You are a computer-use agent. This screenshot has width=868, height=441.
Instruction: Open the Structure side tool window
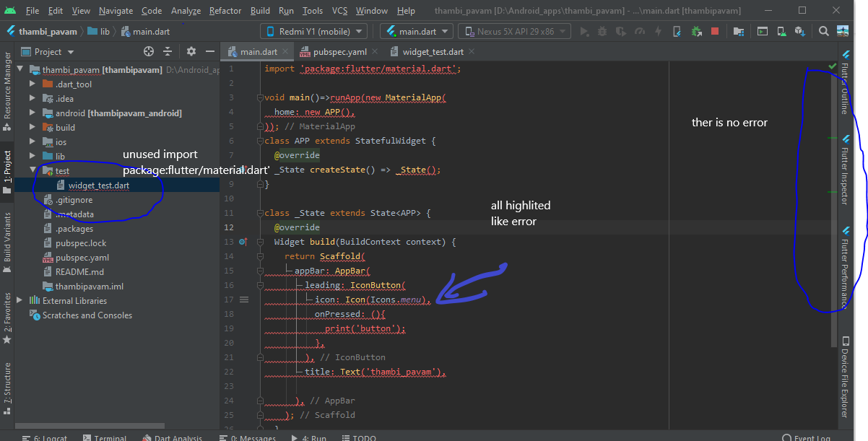7,387
